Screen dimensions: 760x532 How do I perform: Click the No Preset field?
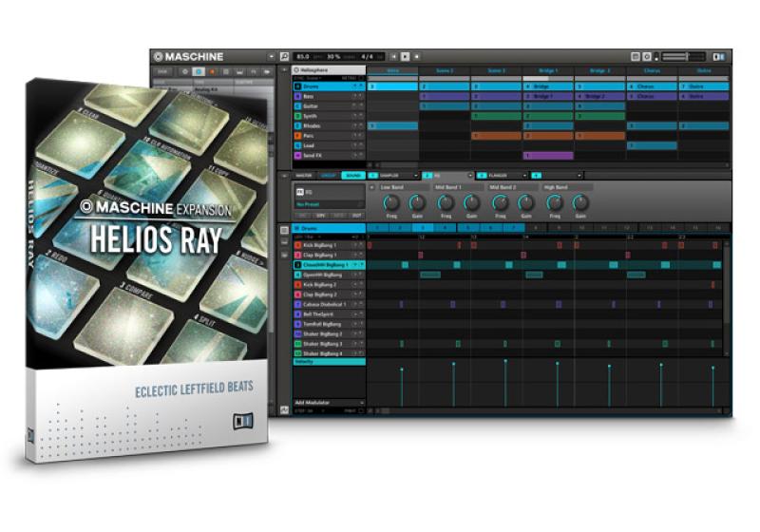click(x=329, y=204)
